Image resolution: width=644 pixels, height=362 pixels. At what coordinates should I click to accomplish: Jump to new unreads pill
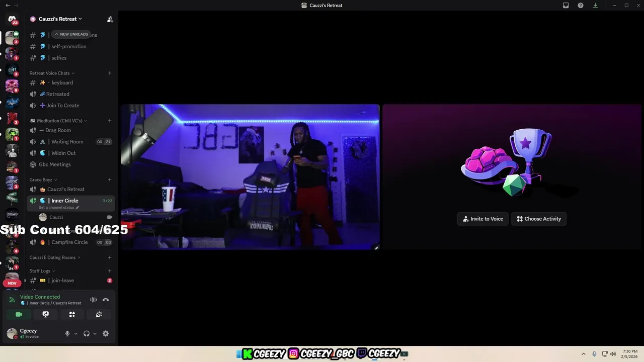click(x=71, y=34)
